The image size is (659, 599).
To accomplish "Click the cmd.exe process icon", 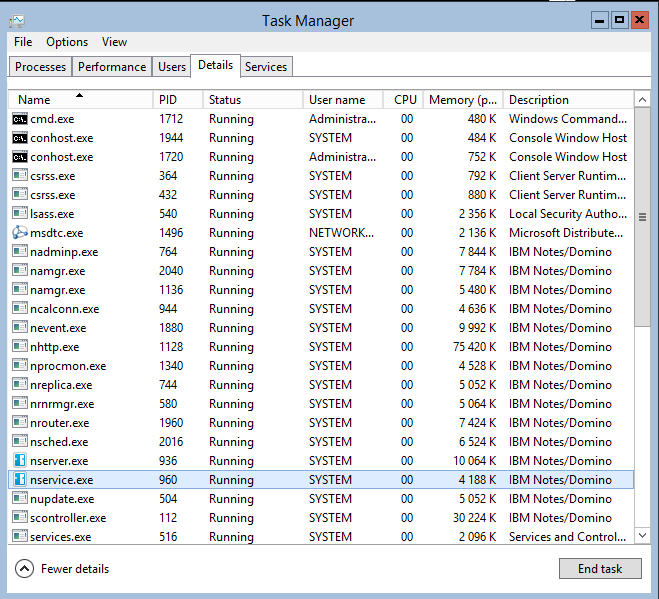I will coord(20,119).
